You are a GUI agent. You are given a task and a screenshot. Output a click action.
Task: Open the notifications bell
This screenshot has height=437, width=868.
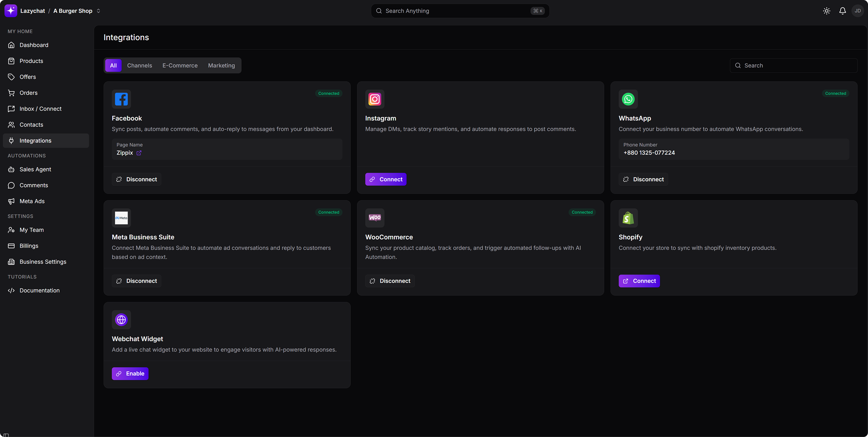click(x=842, y=11)
